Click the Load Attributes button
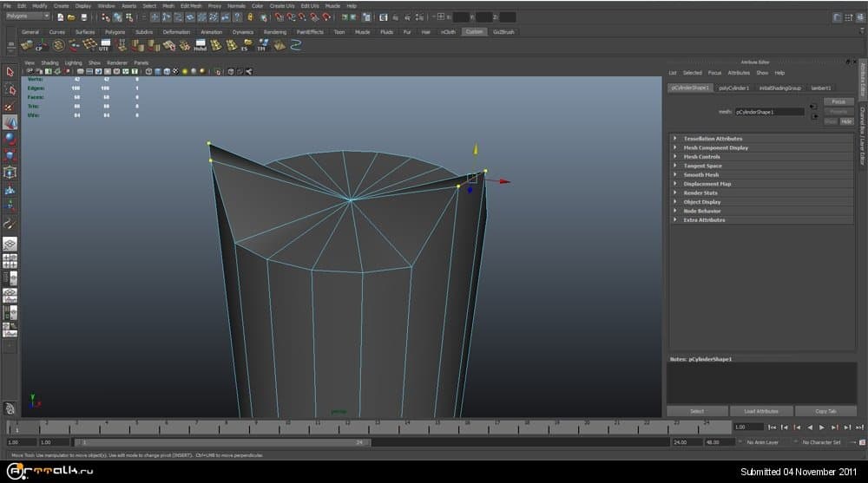This screenshot has height=483, width=868. pyautogui.click(x=761, y=411)
